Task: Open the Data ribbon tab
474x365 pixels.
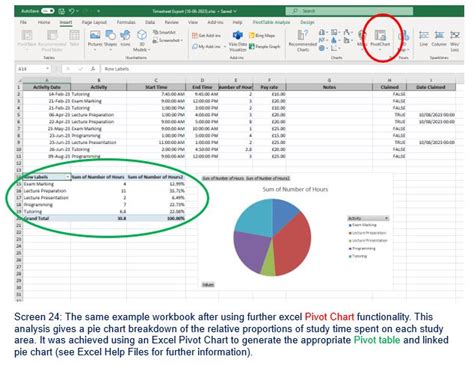Action: (150, 22)
